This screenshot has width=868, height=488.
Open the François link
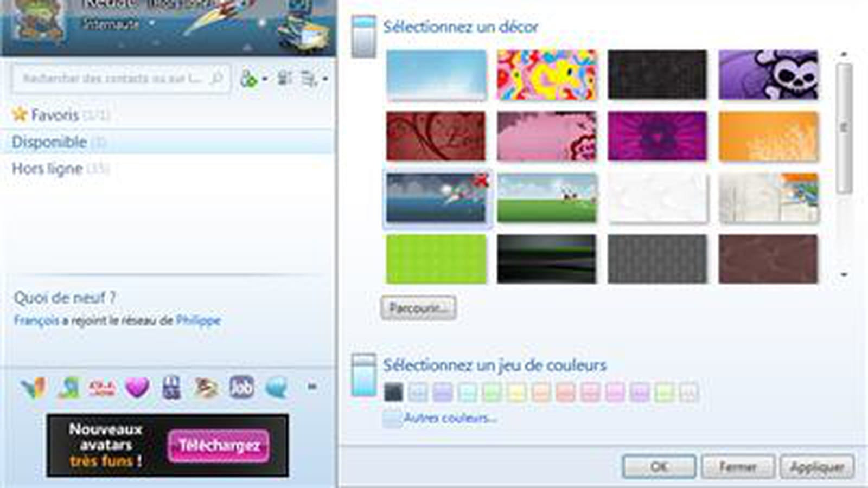[x=36, y=320]
